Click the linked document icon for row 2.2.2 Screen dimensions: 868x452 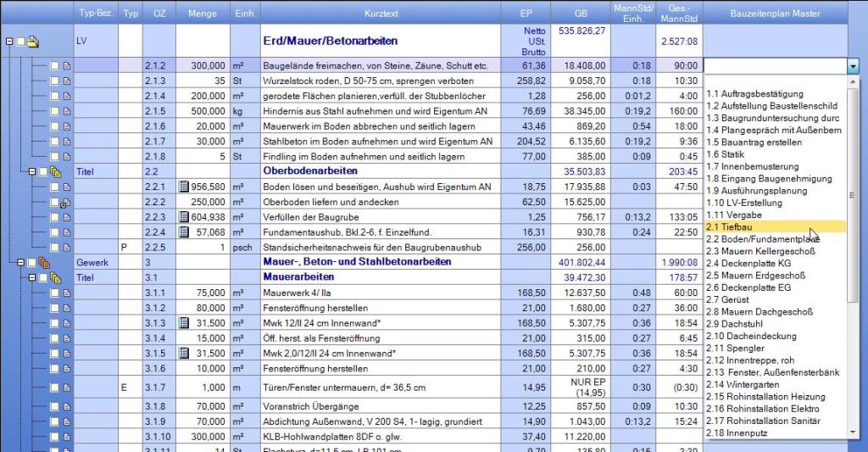[65, 202]
